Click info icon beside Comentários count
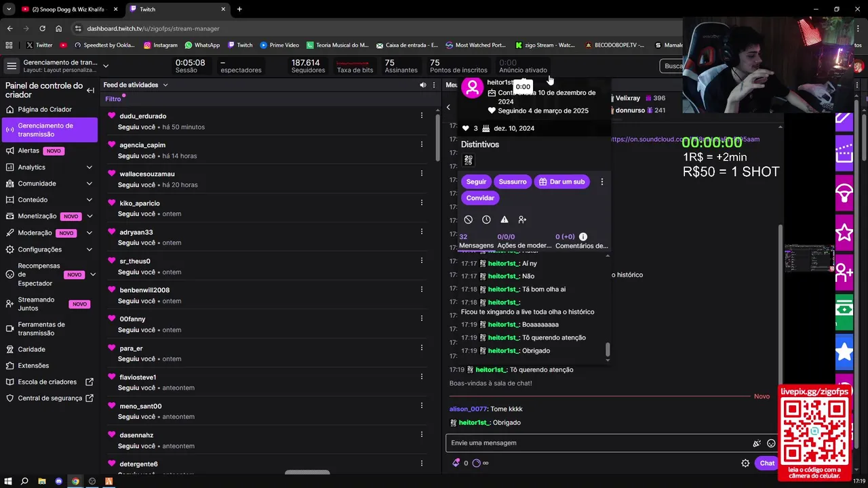The image size is (868, 488). tap(583, 237)
